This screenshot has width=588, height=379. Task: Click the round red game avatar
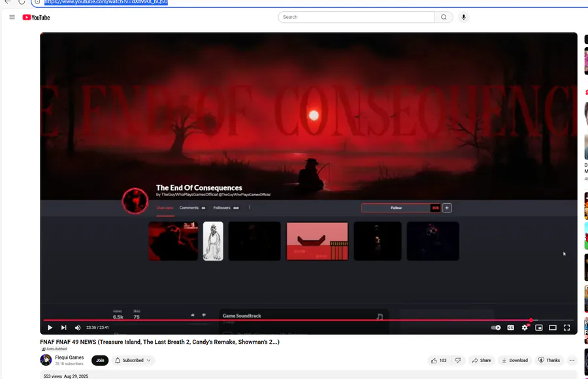[135, 201]
